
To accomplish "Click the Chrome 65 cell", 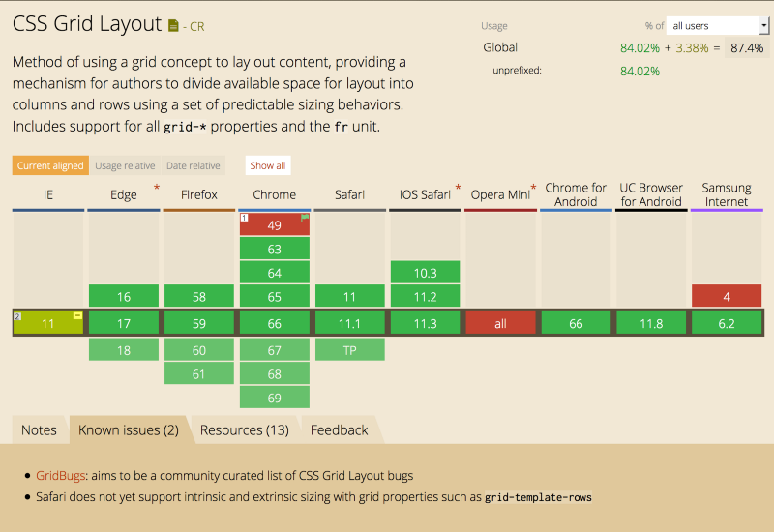I will coord(275,296).
